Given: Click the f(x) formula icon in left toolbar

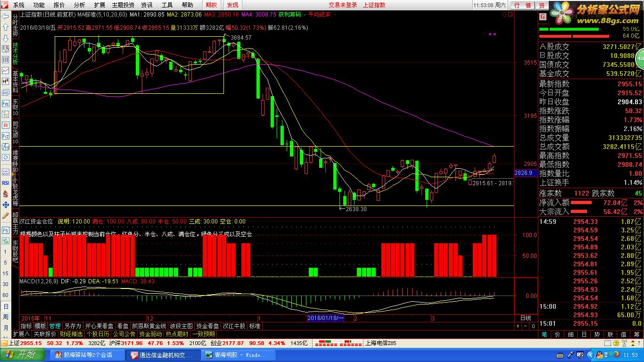Looking at the screenshot, I should pyautogui.click(x=6, y=147).
